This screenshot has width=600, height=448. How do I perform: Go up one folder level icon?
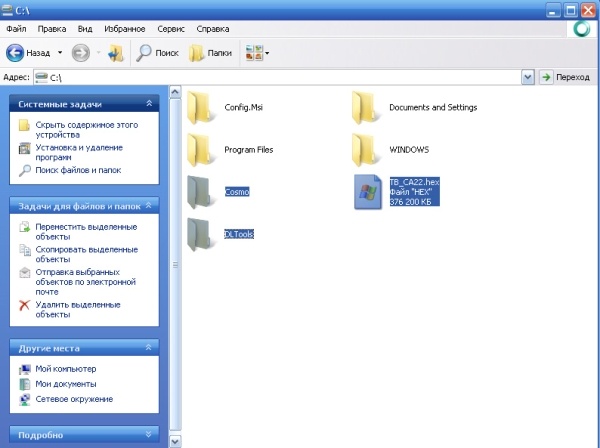click(115, 52)
